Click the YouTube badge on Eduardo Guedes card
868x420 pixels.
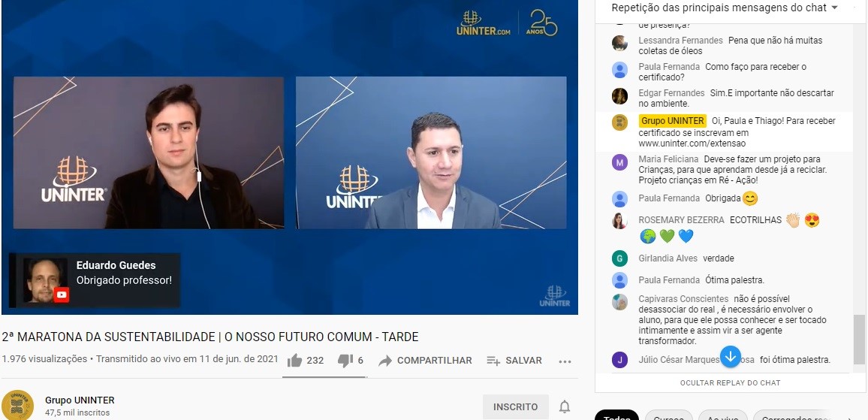(x=62, y=295)
